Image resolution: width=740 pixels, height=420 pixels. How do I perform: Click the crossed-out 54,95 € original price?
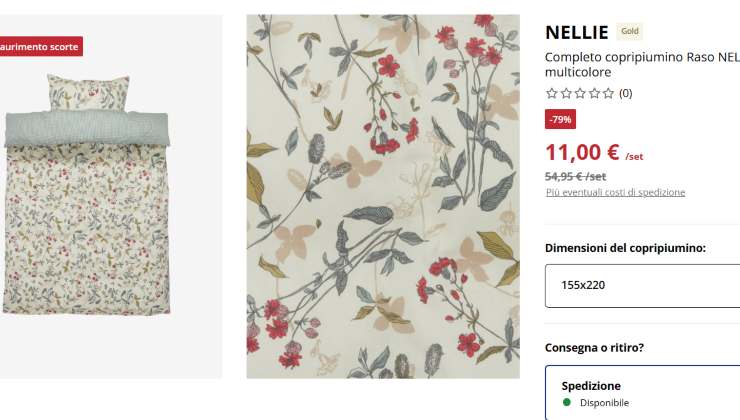coord(575,176)
